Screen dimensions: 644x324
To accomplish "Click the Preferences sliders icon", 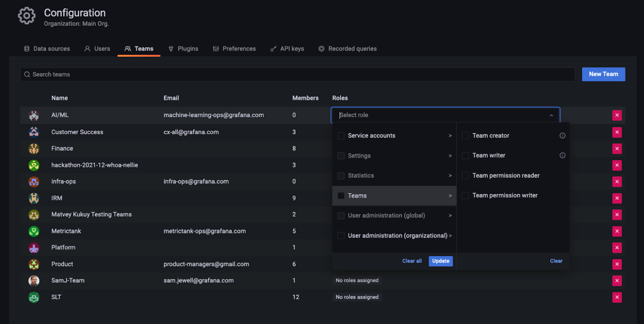I will pyautogui.click(x=215, y=48).
